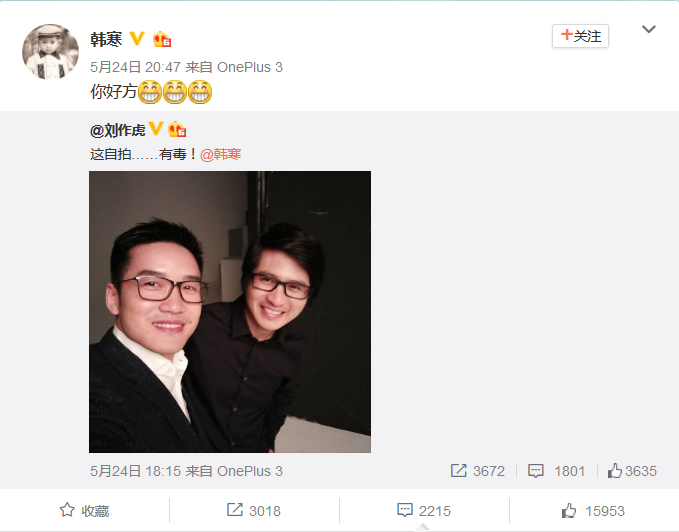
Task: Click 刘作虎's crown membership icon
Action: click(177, 129)
